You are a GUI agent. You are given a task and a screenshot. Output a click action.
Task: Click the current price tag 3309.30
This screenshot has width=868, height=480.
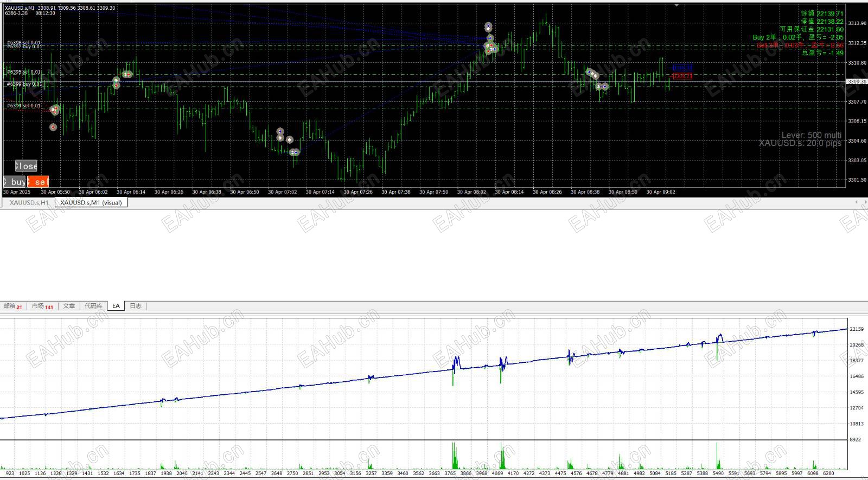click(x=857, y=81)
